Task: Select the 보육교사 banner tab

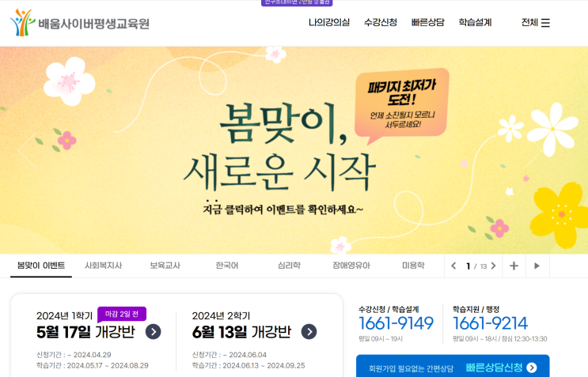Action: 165,266
